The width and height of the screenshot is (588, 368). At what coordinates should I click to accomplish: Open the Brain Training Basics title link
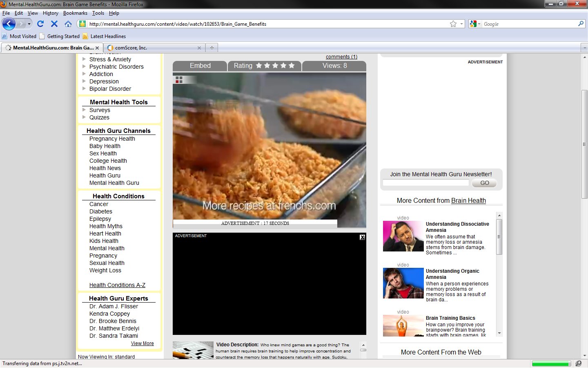click(450, 318)
